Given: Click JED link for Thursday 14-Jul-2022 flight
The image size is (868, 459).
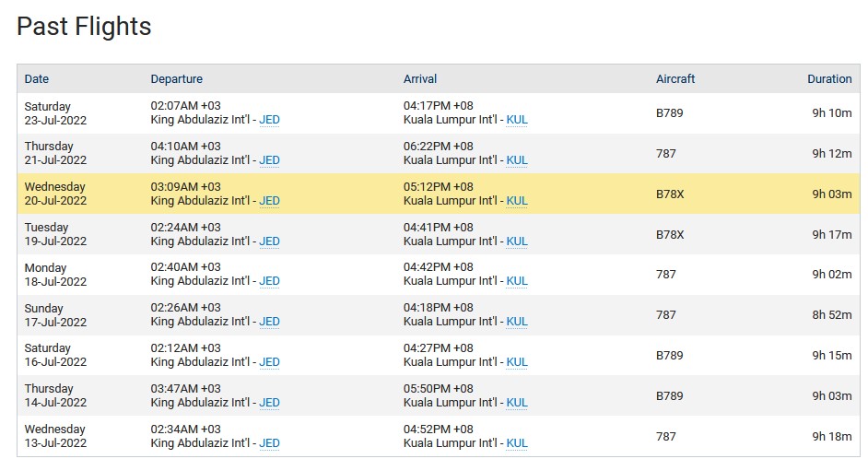Looking at the screenshot, I should pos(269,403).
